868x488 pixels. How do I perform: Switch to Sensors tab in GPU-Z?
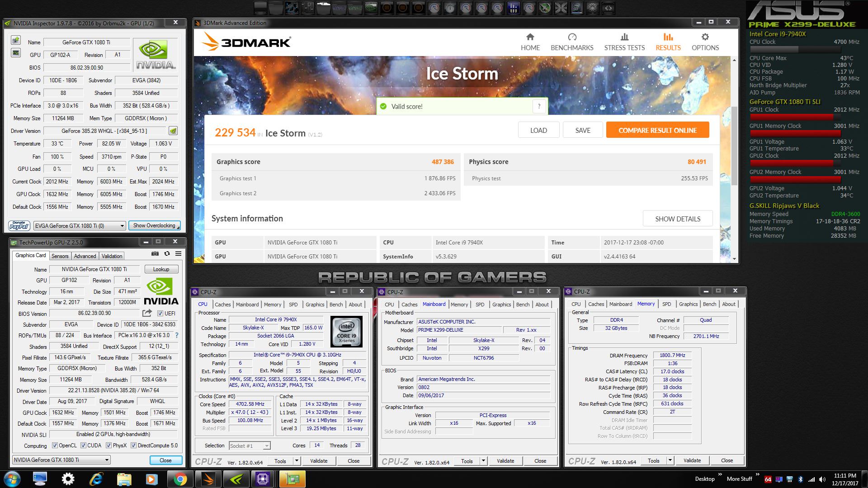click(60, 256)
